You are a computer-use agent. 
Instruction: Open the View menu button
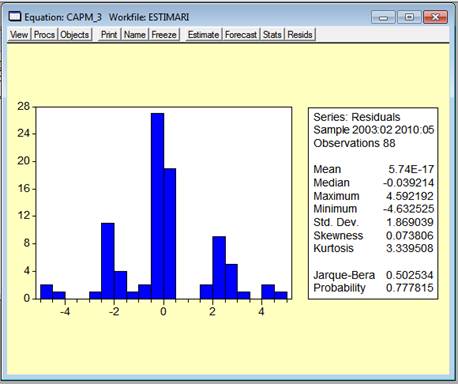pos(19,35)
